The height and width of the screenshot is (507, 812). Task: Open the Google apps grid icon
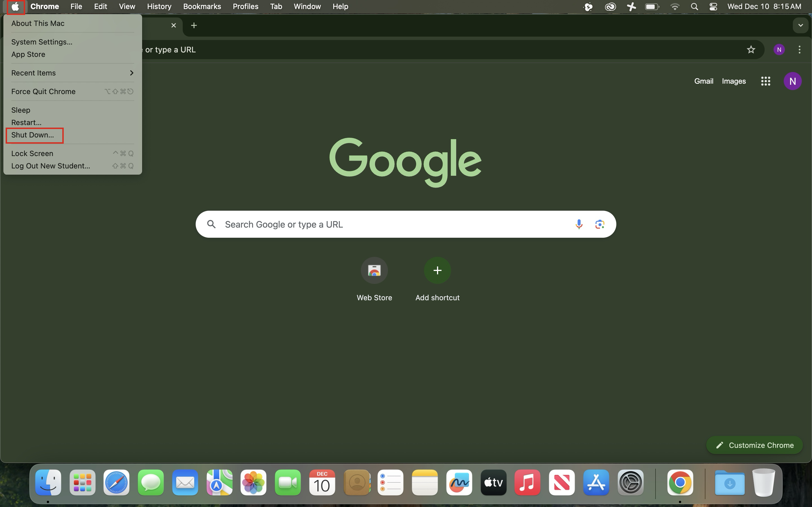(765, 81)
